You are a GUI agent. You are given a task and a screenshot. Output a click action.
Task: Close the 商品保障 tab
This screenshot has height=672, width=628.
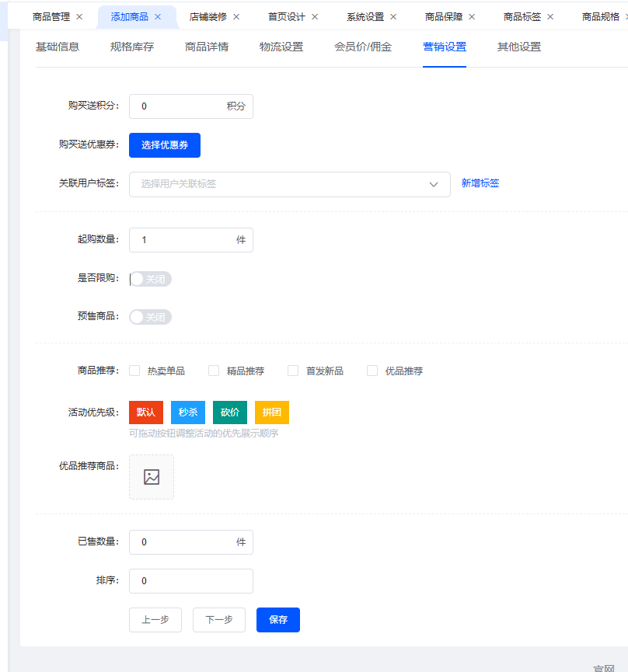472,16
